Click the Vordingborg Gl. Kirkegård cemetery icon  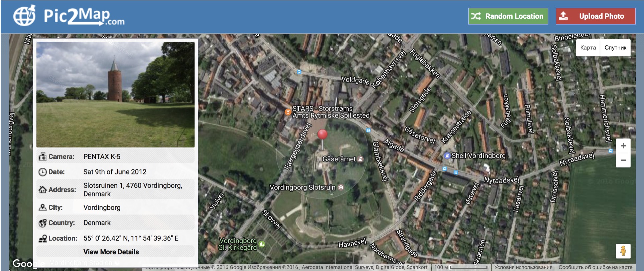pos(262,244)
